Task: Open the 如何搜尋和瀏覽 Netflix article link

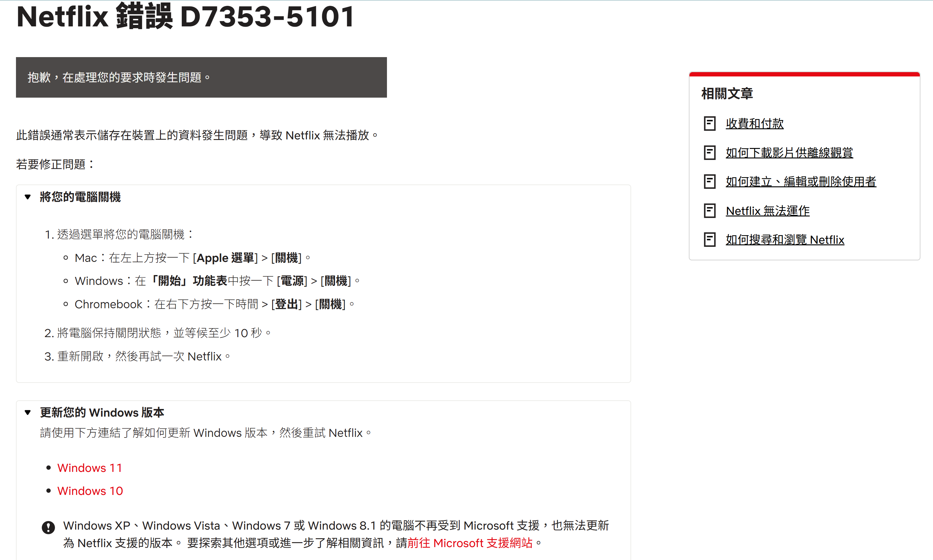Action: (785, 239)
